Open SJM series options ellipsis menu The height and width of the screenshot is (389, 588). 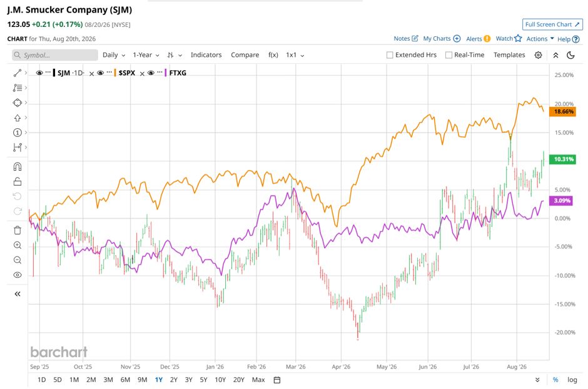(x=48, y=73)
